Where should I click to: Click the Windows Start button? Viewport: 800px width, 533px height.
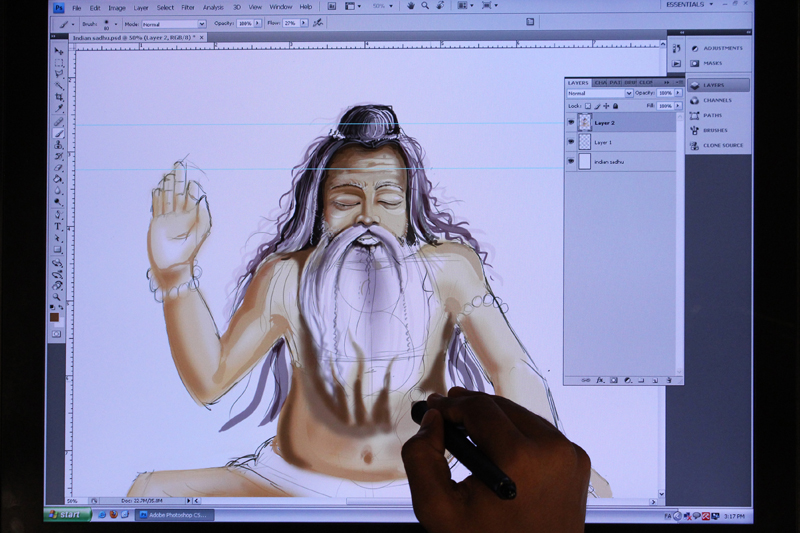point(66,514)
